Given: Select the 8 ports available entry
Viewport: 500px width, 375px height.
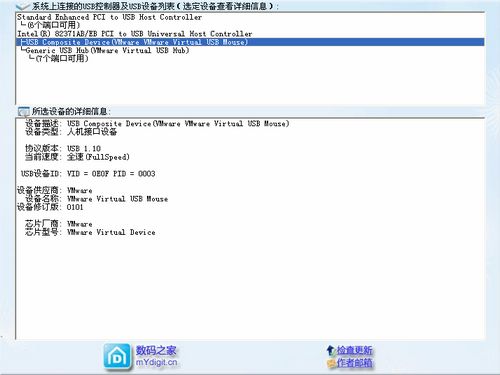Looking at the screenshot, I should tap(50, 25).
